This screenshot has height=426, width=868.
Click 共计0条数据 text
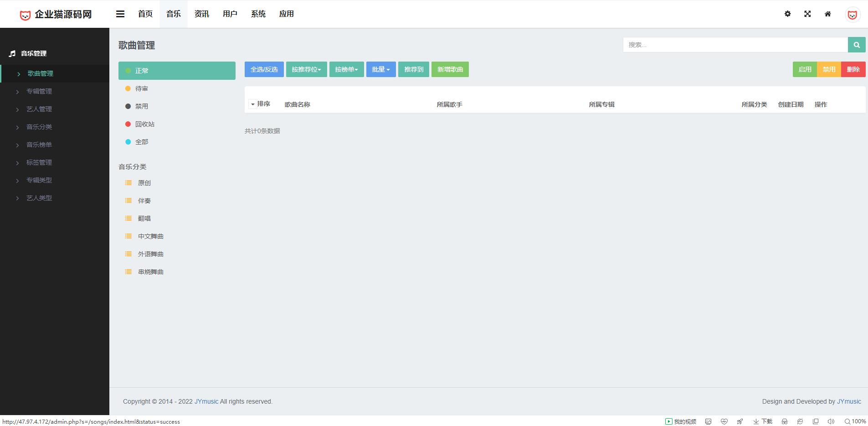click(262, 131)
